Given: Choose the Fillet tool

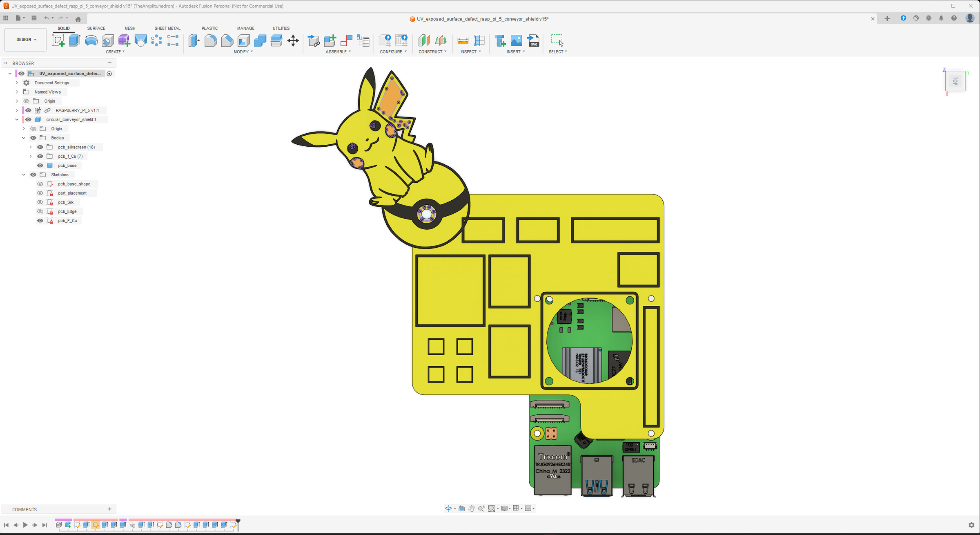Looking at the screenshot, I should (x=211, y=40).
